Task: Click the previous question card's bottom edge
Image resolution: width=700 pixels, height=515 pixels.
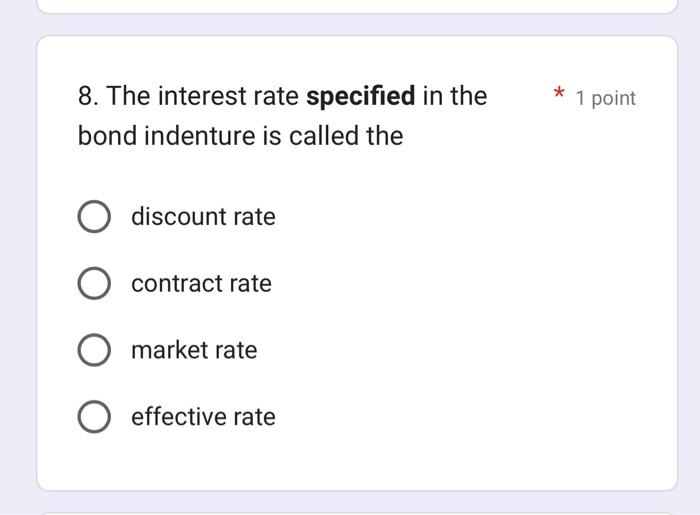Action: click(357, 12)
